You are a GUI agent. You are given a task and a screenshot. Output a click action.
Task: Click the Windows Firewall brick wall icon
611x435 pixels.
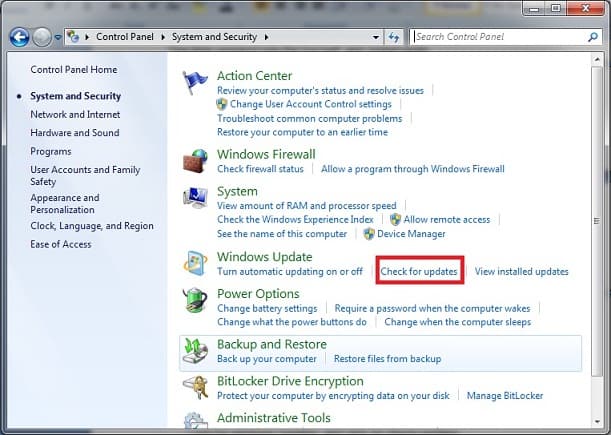(196, 161)
